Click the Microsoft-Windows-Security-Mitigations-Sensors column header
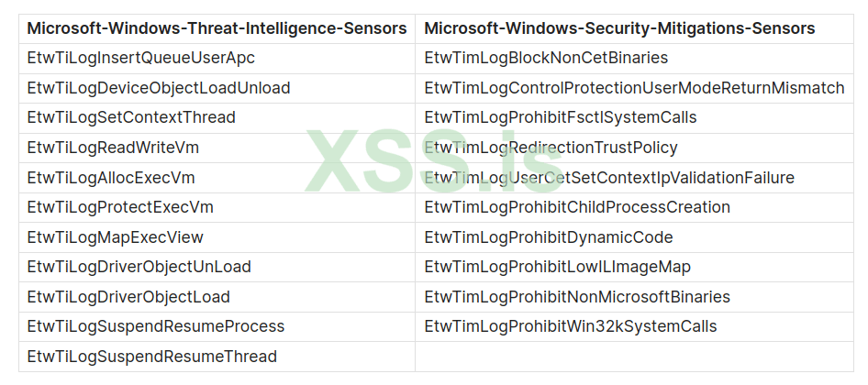The height and width of the screenshot is (385, 868). pos(619,28)
